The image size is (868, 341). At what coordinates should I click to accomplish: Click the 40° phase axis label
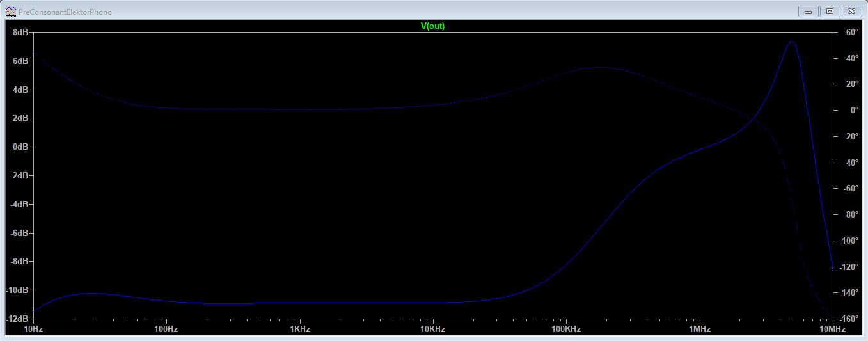coord(851,58)
